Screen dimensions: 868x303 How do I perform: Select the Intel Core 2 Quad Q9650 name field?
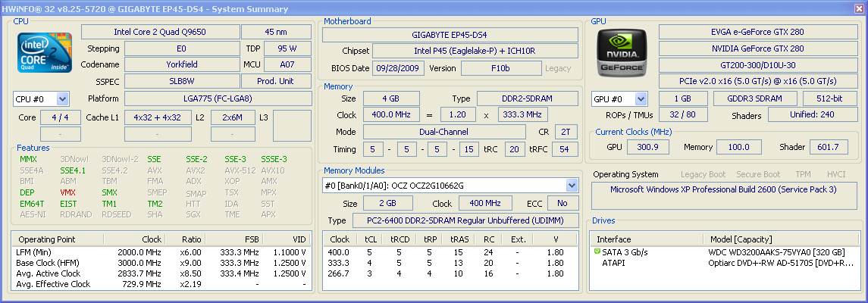coord(160,32)
